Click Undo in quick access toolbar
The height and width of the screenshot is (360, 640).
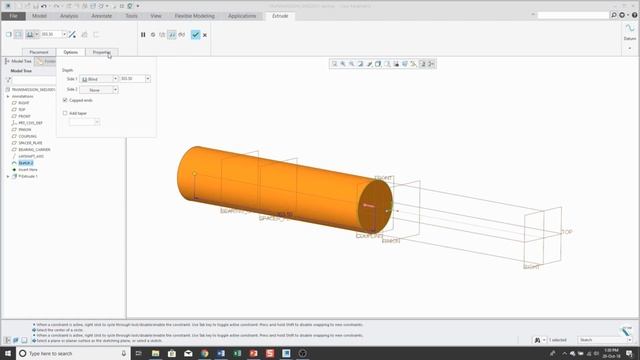pos(44,6)
